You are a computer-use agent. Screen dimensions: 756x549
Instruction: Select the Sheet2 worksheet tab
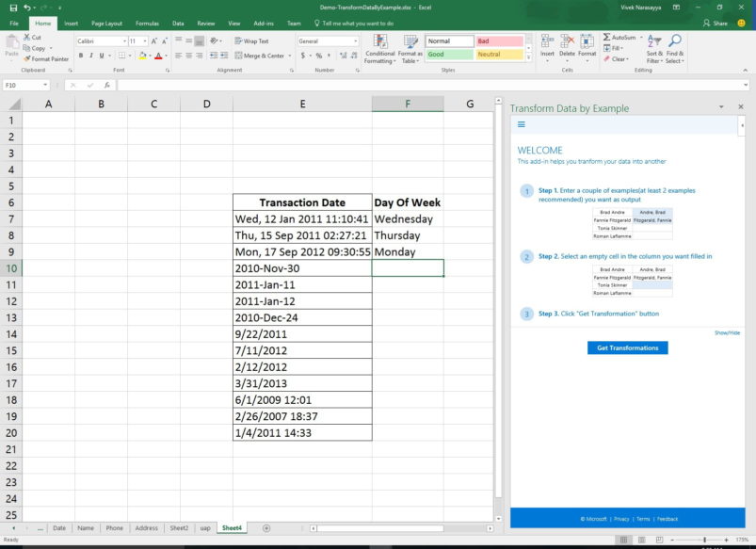[x=179, y=528]
